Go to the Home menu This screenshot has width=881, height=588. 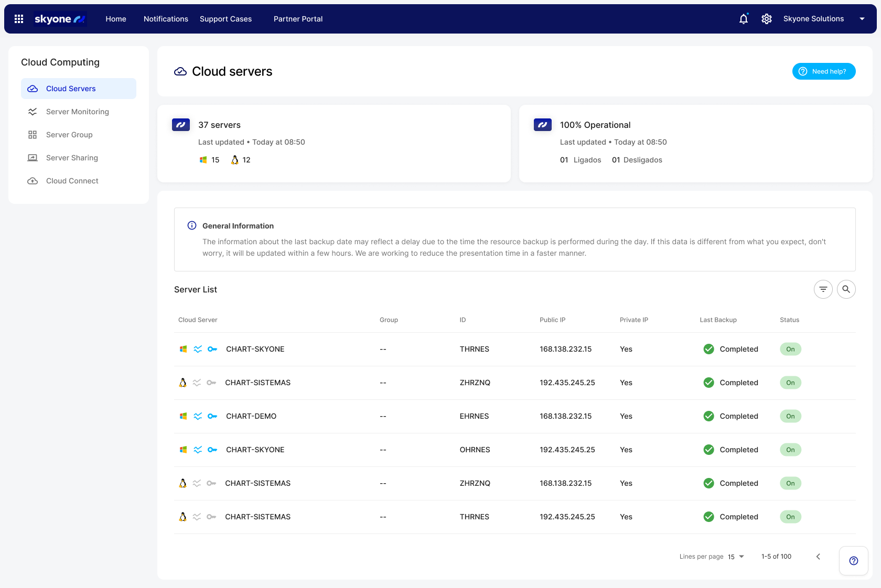click(116, 19)
